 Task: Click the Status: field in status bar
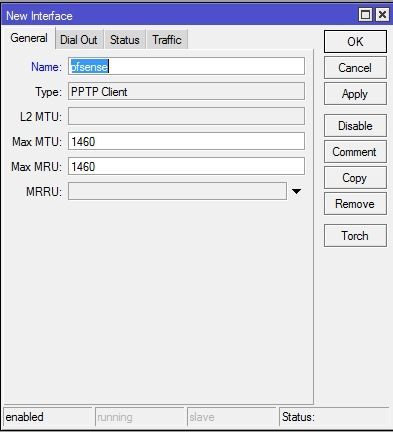[334, 417]
